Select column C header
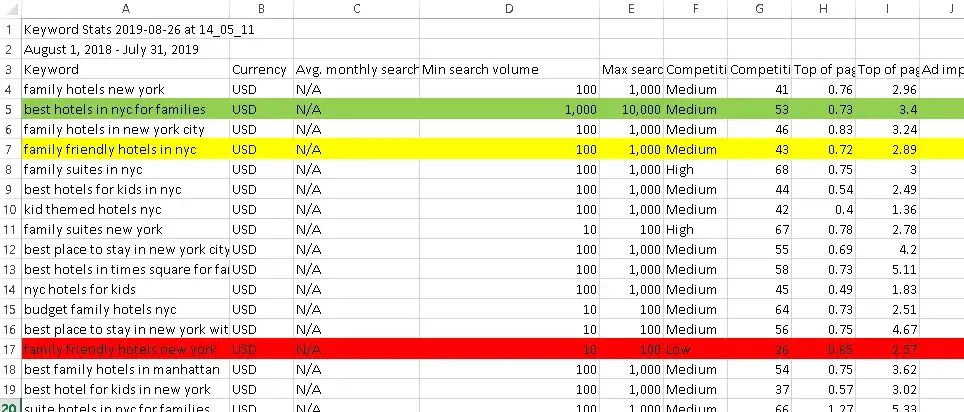Screen dimensions: 964x412 357,9
